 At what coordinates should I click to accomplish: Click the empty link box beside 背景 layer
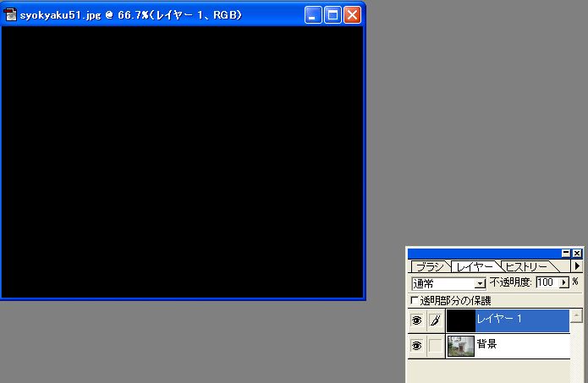(435, 346)
